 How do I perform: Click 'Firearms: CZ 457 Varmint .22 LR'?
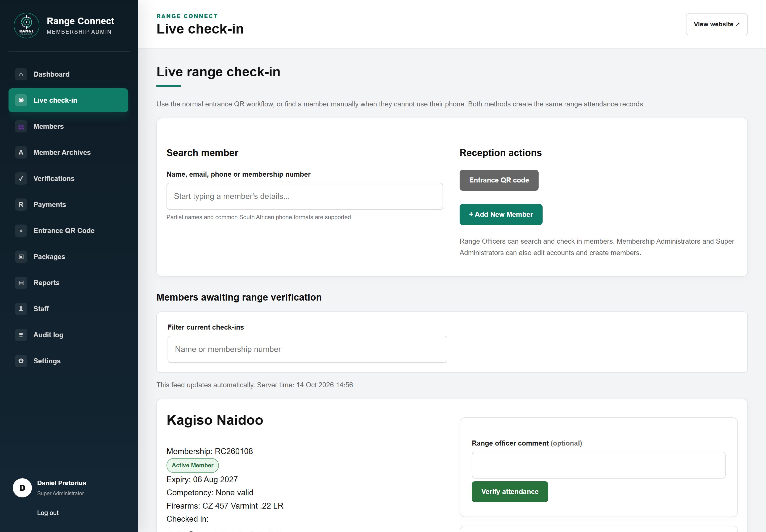click(225, 506)
